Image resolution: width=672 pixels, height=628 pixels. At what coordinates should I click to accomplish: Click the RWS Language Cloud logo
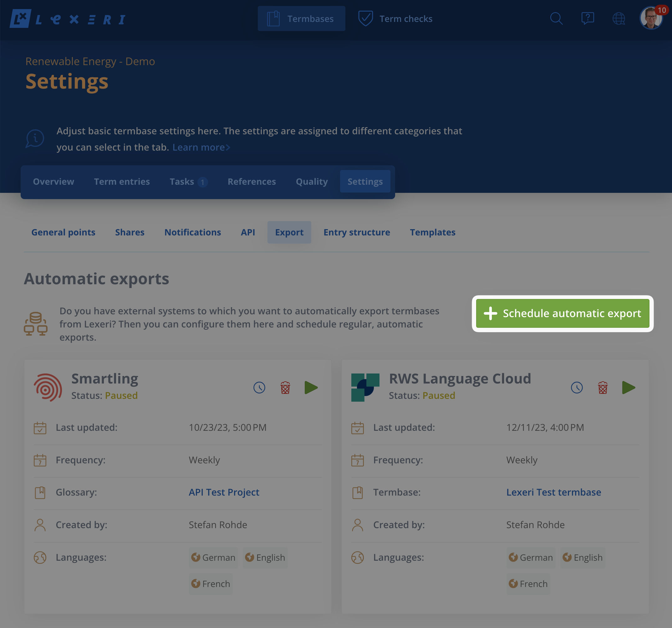(x=365, y=388)
